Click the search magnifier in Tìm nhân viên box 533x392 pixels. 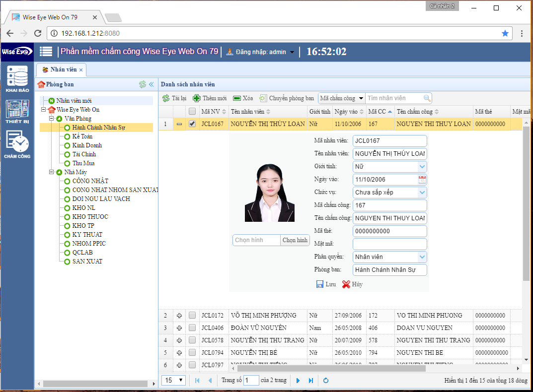[426, 98]
